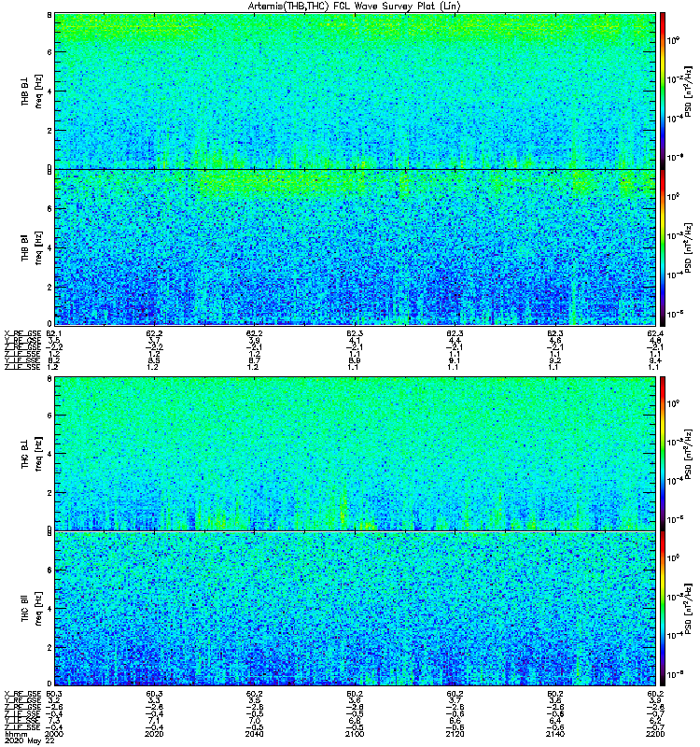Click 'X_RE_GSE' label under THC panels
This screenshot has width=700, height=747.
pyautogui.click(x=22, y=694)
